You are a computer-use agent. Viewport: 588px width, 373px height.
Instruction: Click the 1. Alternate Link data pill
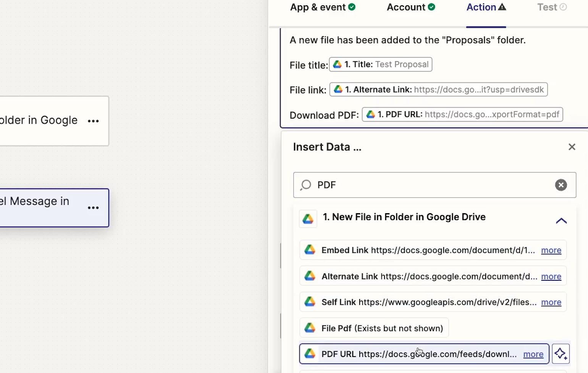(x=439, y=90)
